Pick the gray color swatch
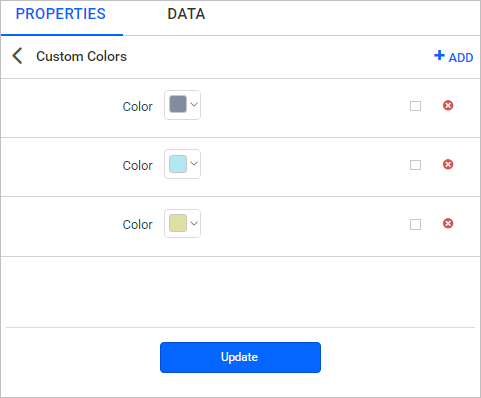The height and width of the screenshot is (398, 481). coord(178,104)
